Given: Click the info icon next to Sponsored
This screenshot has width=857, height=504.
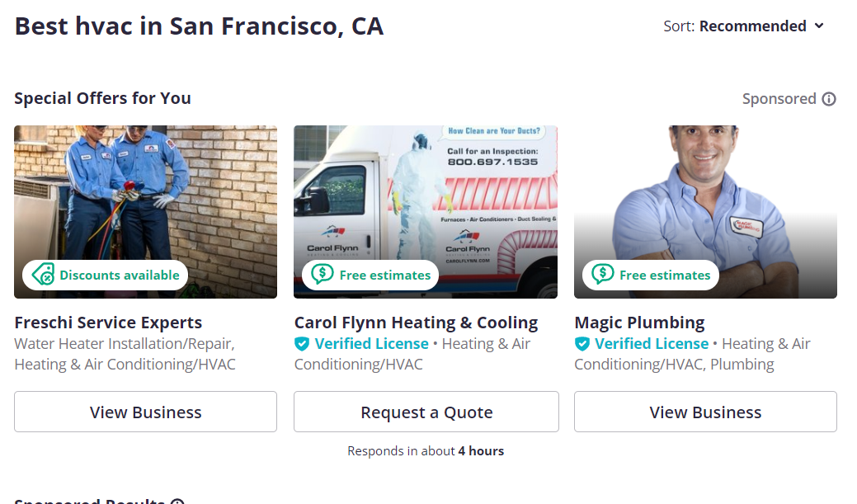Looking at the screenshot, I should [829, 99].
